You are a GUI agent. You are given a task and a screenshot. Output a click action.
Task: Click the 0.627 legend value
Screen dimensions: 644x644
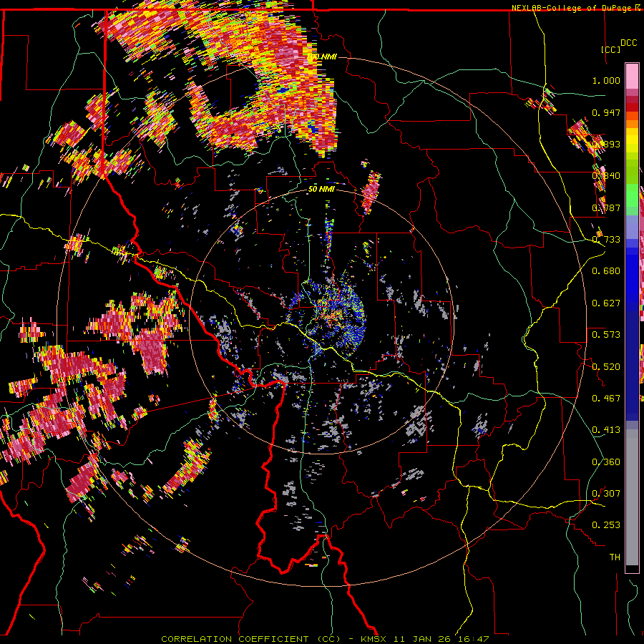[606, 303]
